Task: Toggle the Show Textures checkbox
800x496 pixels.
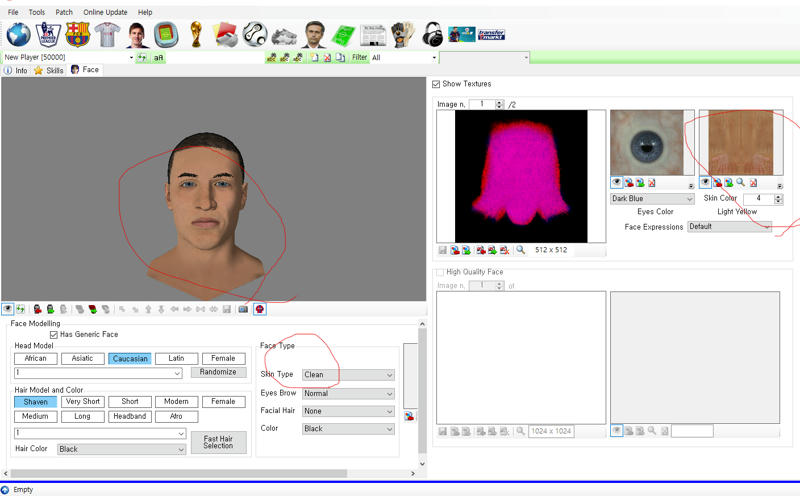Action: (436, 84)
